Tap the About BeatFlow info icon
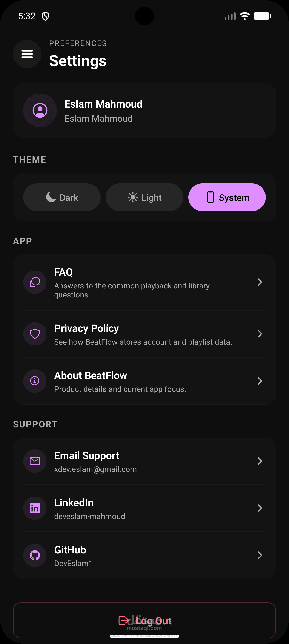The image size is (289, 644). tap(35, 381)
